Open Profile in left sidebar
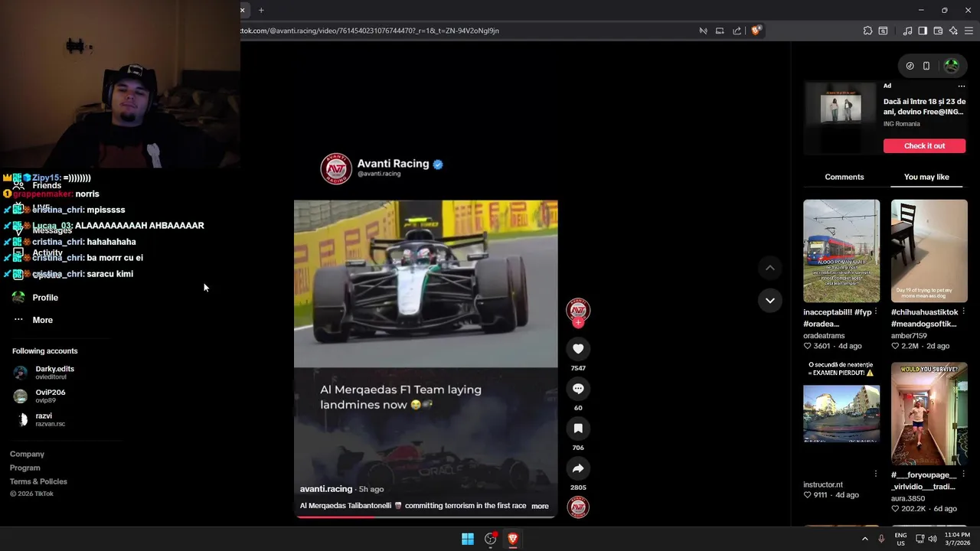Screen dimensions: 980x551 tap(45, 297)
